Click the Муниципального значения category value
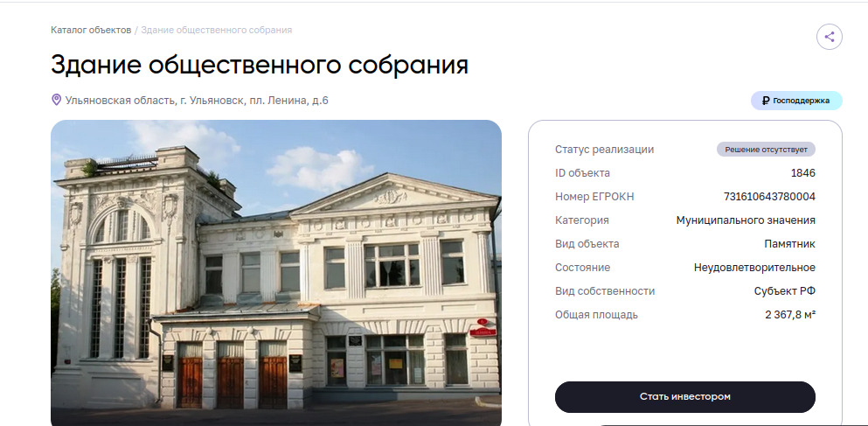Viewport: 868px width, 426px height. point(746,220)
